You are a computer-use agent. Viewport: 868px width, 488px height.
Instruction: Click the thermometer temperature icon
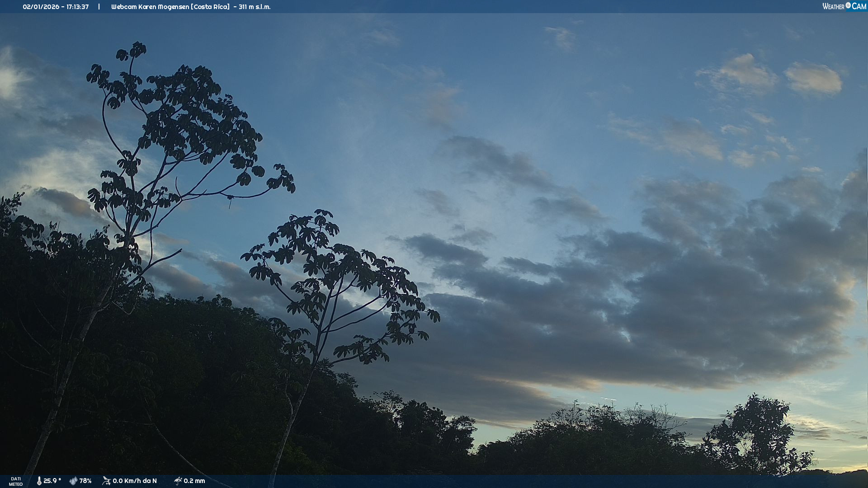pyautogui.click(x=39, y=481)
